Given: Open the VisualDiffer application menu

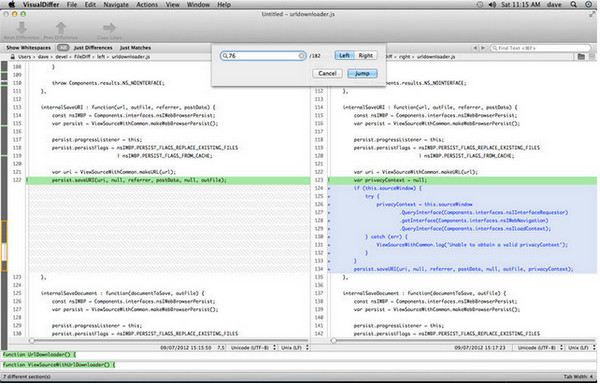Looking at the screenshot, I should pyautogui.click(x=41, y=5).
